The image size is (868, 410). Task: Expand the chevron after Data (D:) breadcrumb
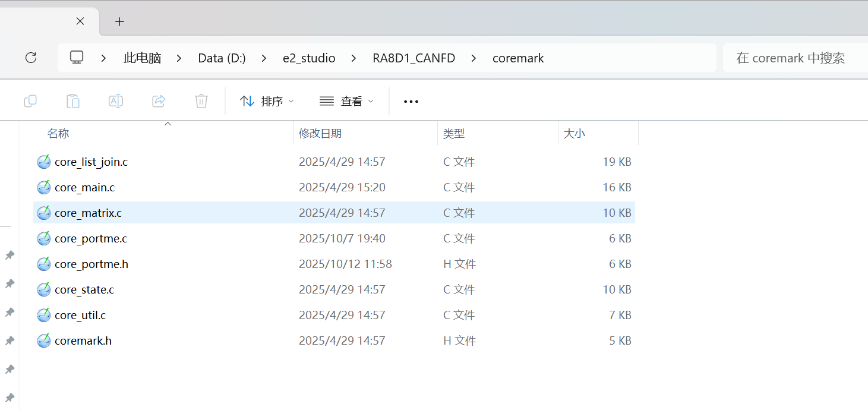[264, 58]
